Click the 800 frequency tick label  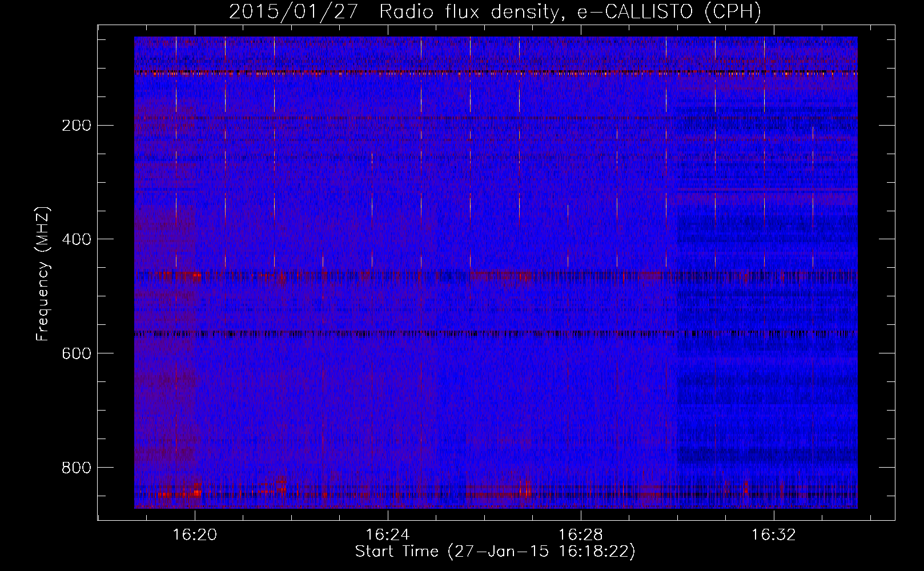(x=75, y=468)
